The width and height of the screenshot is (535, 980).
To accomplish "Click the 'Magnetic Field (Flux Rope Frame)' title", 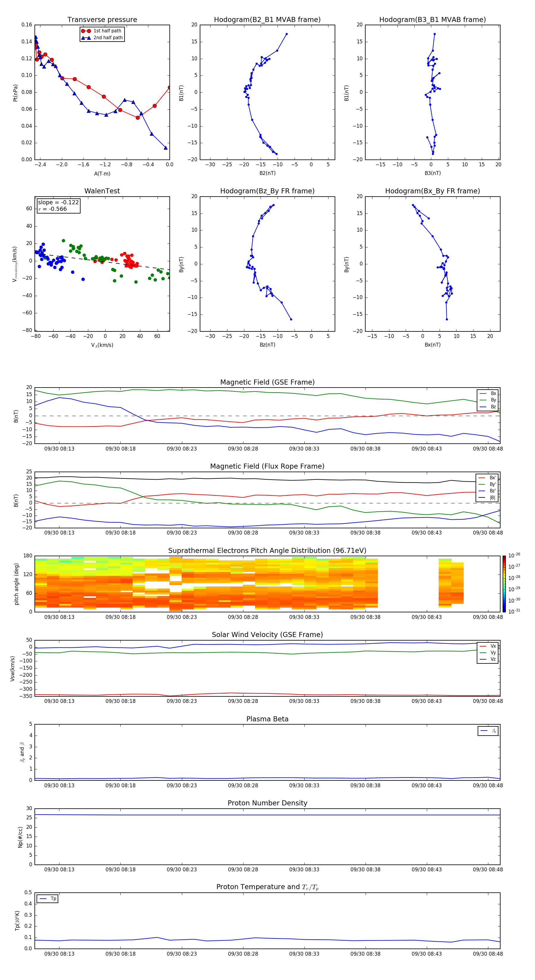I will tap(267, 467).
